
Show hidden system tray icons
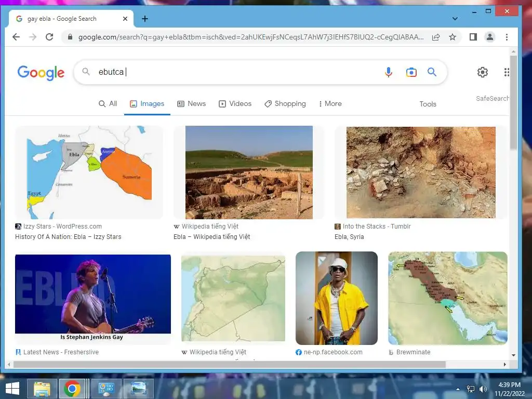pos(458,389)
